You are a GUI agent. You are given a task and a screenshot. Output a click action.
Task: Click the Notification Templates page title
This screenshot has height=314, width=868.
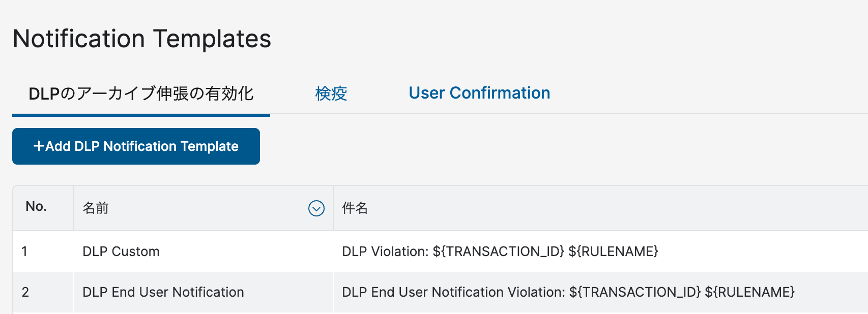pyautogui.click(x=142, y=39)
